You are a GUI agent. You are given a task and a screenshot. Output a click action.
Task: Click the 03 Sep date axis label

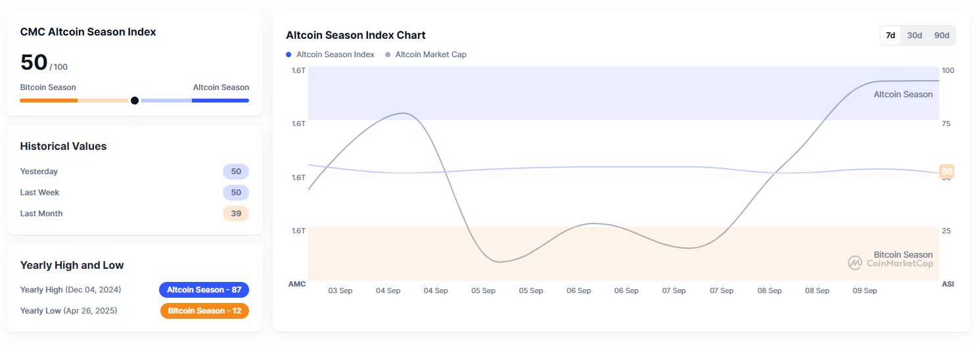pyautogui.click(x=340, y=291)
